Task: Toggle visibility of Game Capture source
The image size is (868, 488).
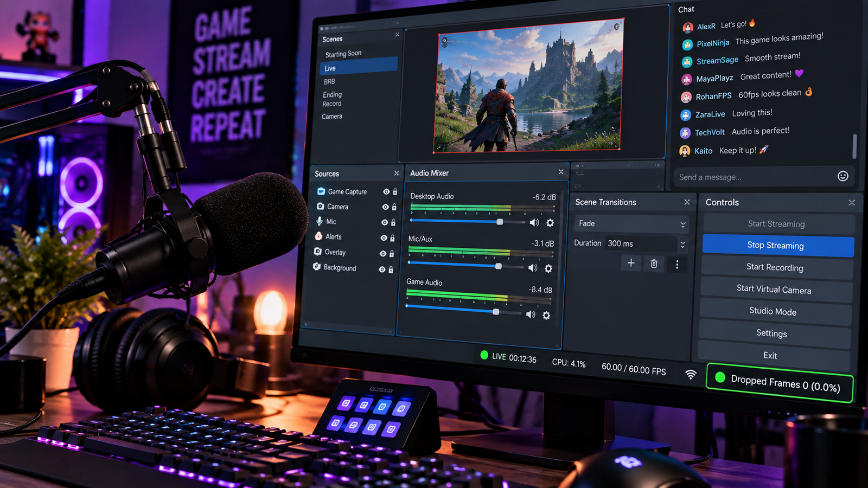Action: tap(386, 191)
